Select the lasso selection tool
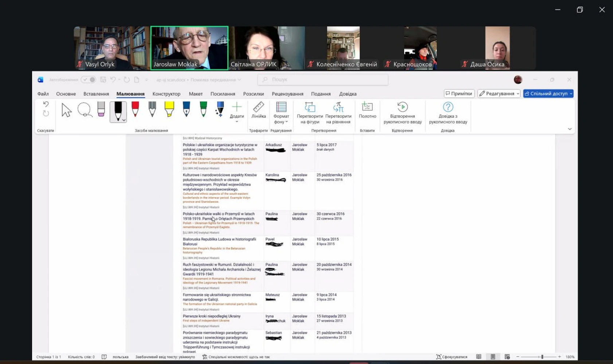 click(x=85, y=110)
